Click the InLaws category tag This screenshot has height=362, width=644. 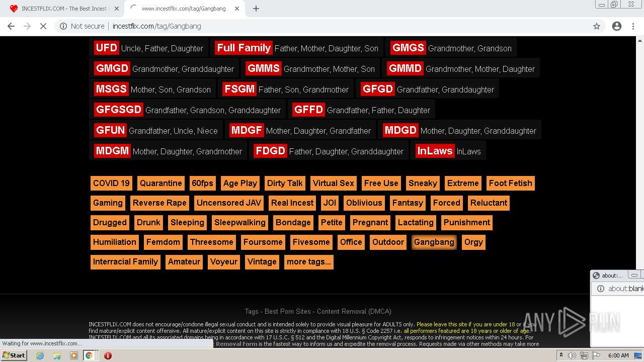coord(449,151)
